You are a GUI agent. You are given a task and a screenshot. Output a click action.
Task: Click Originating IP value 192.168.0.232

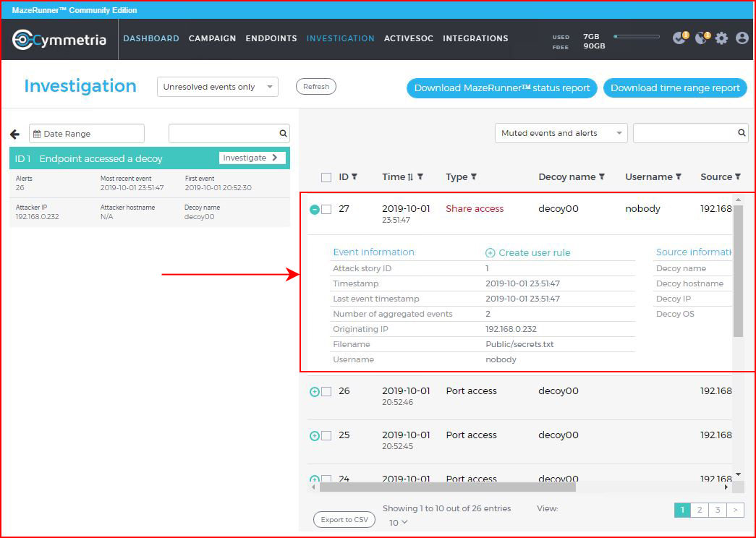[x=511, y=329]
